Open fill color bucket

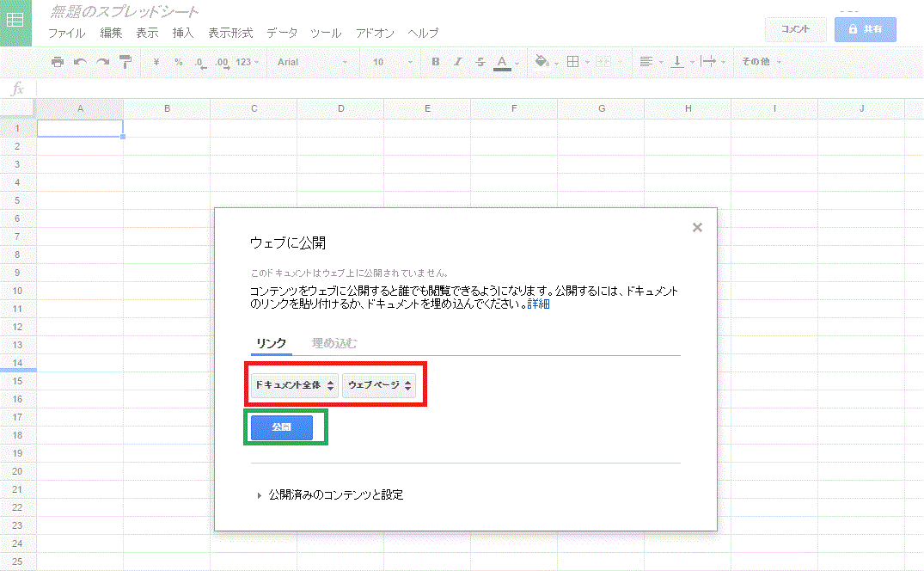pyautogui.click(x=542, y=62)
